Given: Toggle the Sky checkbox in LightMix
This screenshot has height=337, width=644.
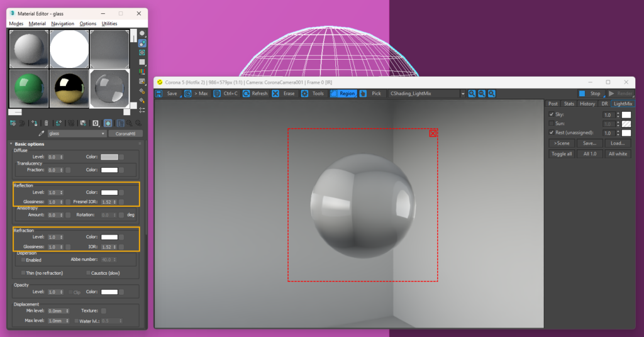Looking at the screenshot, I should 551,114.
